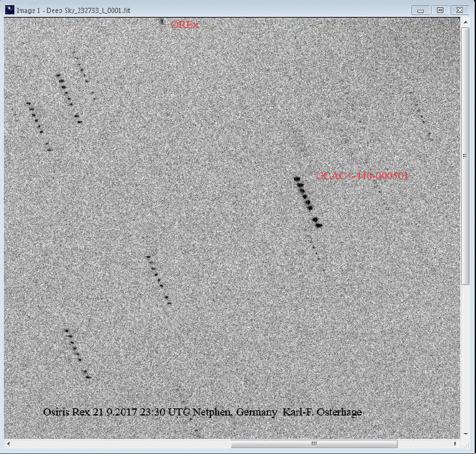Screen dimensions: 476x454
Task: Click the application icon in the title bar
Action: click(x=9, y=10)
